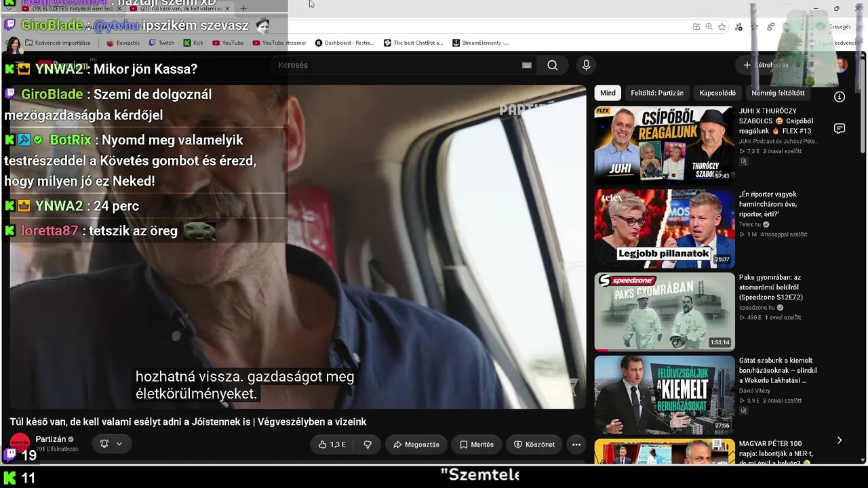Select the Nemrég feltöltött filter chip
The image size is (868, 488).
778,93
